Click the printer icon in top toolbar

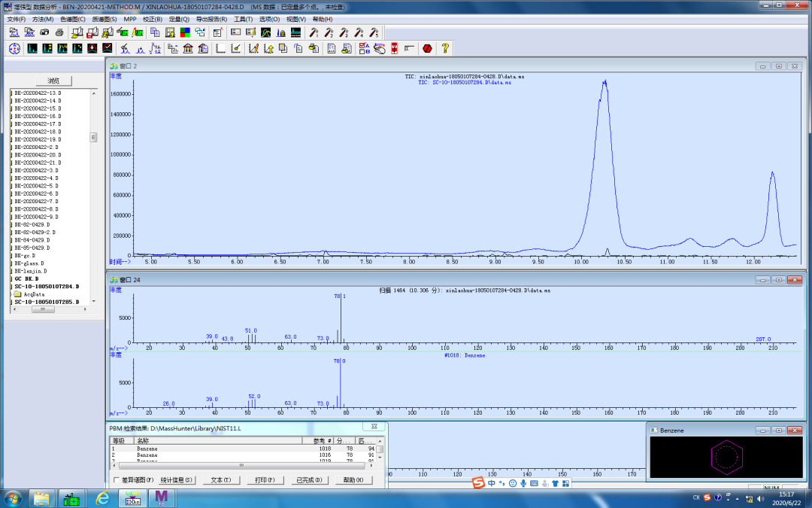(x=59, y=32)
